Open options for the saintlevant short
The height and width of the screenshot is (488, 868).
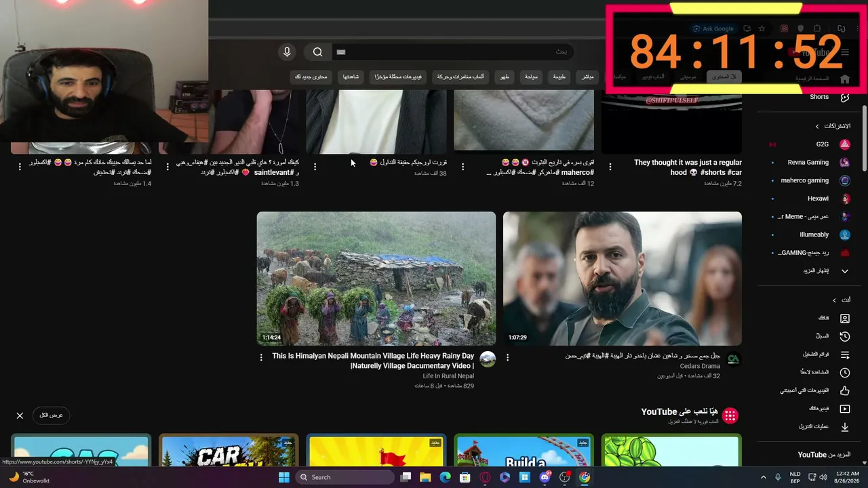point(167,166)
